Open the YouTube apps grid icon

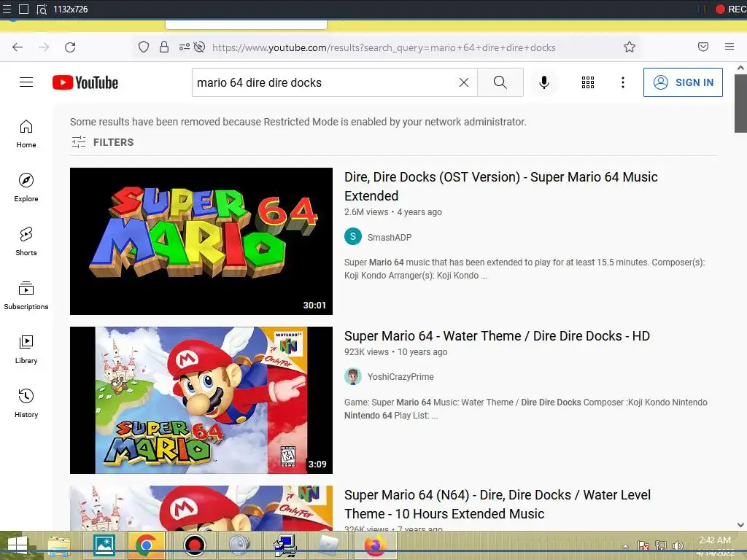tap(588, 82)
